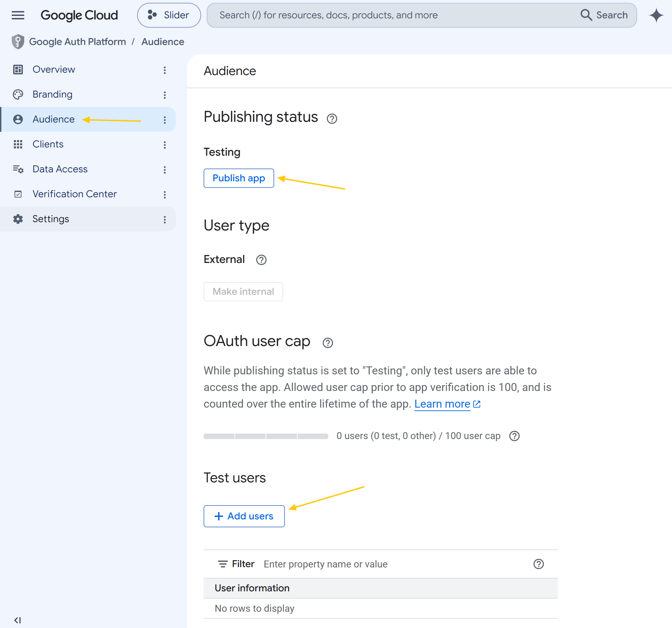Click the user cap progress bar
Screen dimensions: 672x628
point(266,436)
